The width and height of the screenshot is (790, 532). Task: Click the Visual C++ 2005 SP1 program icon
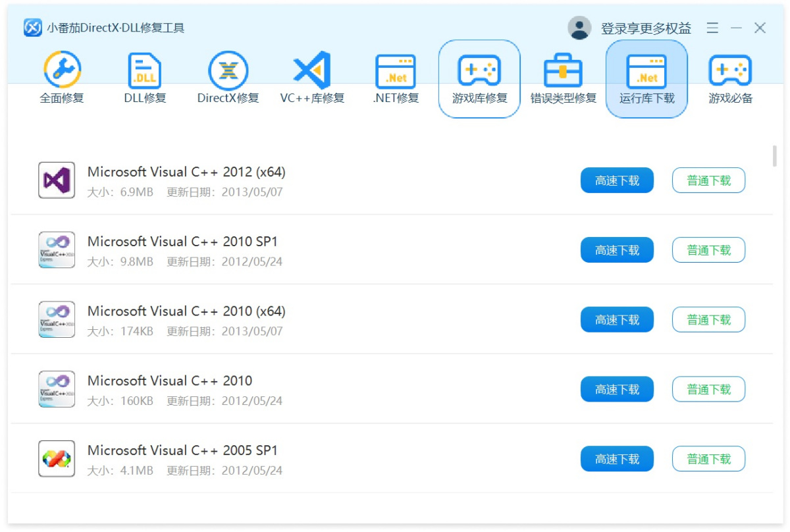[57, 459]
